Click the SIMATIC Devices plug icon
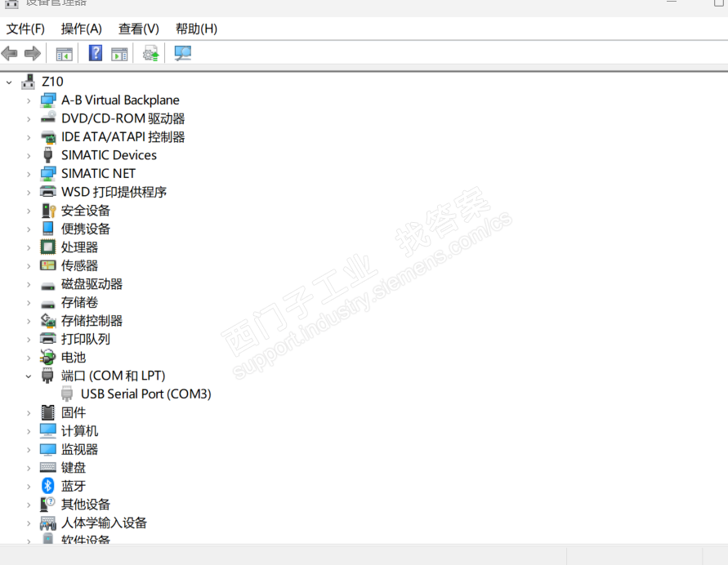Screen dimensions: 728x565 point(48,155)
